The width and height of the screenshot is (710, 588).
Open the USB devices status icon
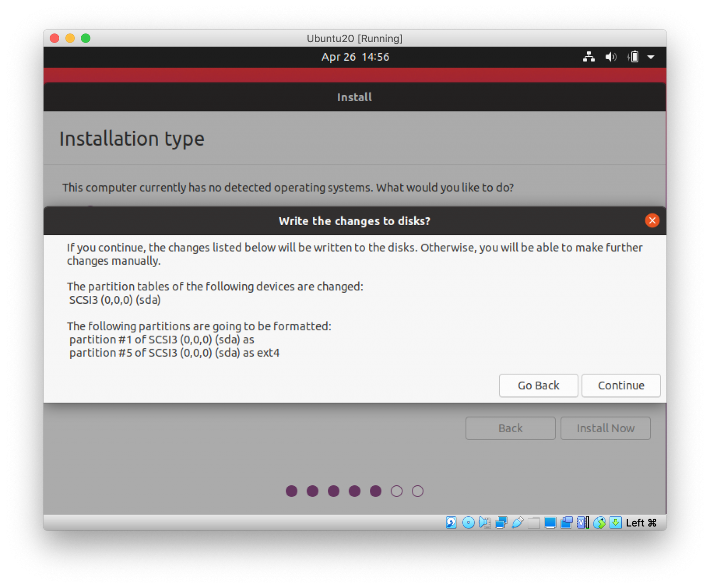click(x=517, y=522)
